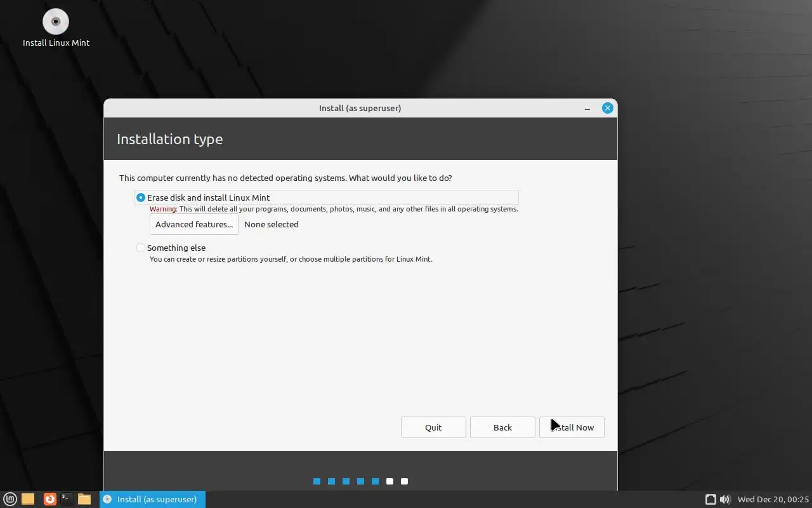Click the red Warning about deleting files
Screen dimensions: 812x508
[x=334, y=209]
